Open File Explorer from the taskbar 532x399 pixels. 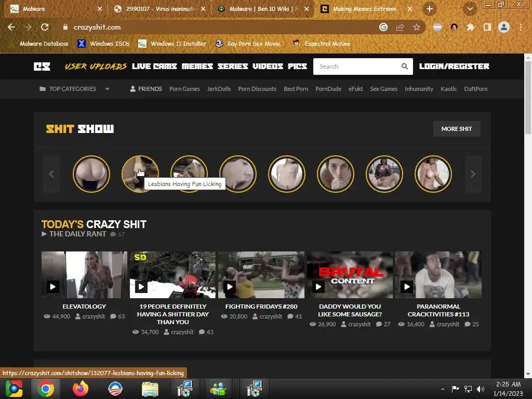click(x=150, y=390)
